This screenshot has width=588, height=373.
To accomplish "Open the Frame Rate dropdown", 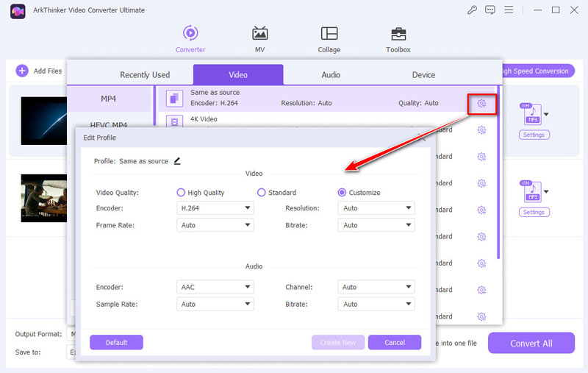I will pos(215,225).
